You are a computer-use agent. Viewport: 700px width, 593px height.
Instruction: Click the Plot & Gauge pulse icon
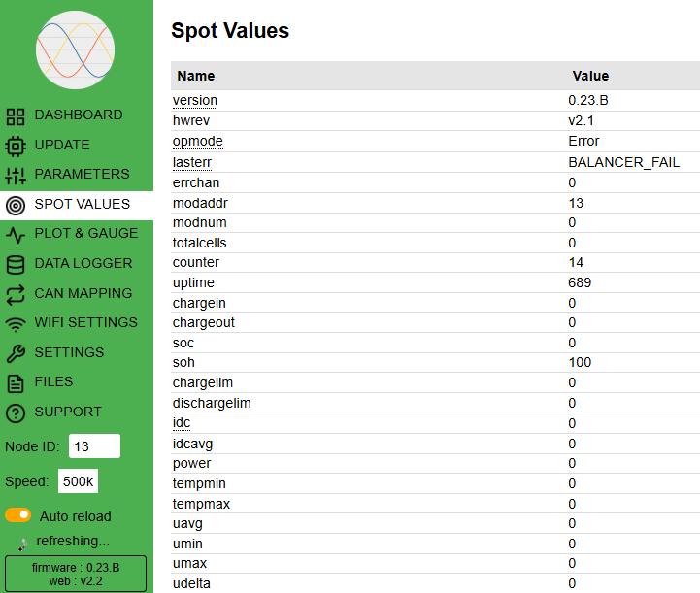point(16,234)
